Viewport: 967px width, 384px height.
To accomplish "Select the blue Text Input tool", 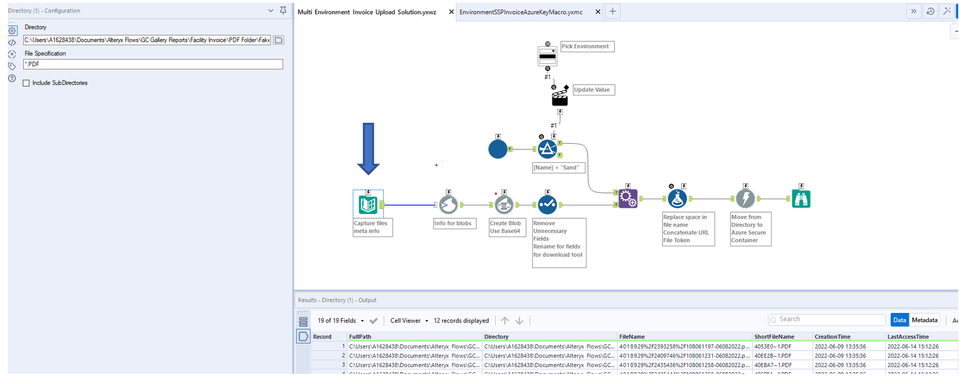I will 498,149.
